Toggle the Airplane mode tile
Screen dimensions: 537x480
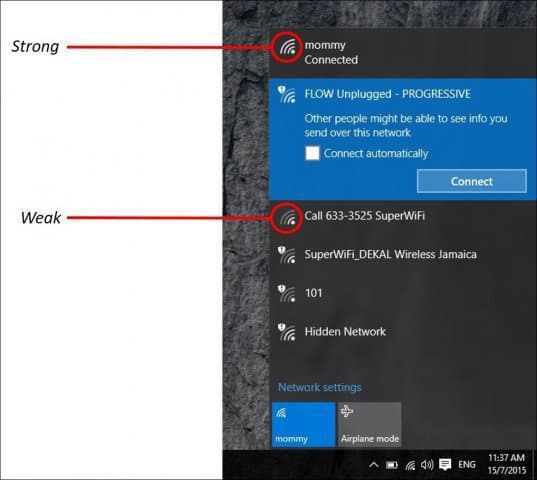pos(370,425)
